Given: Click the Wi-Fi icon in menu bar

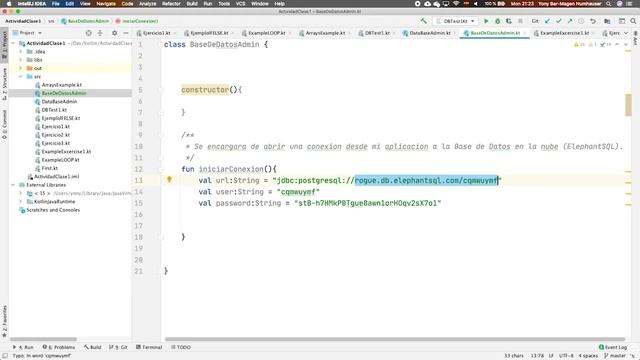Looking at the screenshot, I should click(x=456, y=4).
